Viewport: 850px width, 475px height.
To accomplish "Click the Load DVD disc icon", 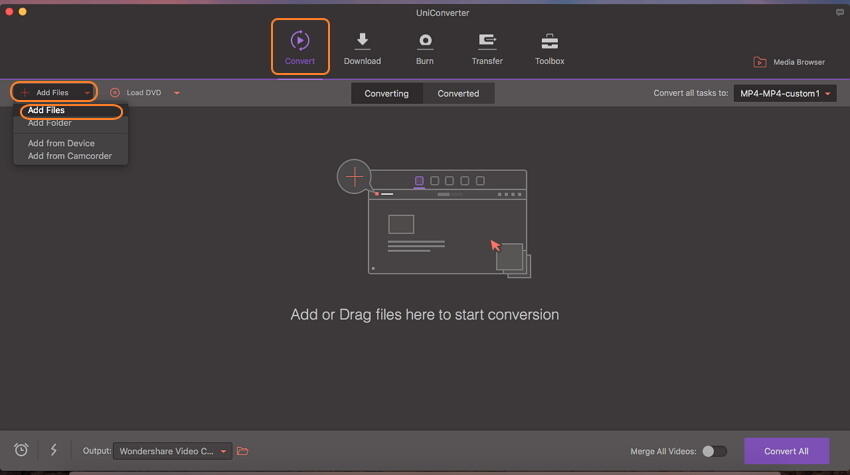I will click(114, 93).
